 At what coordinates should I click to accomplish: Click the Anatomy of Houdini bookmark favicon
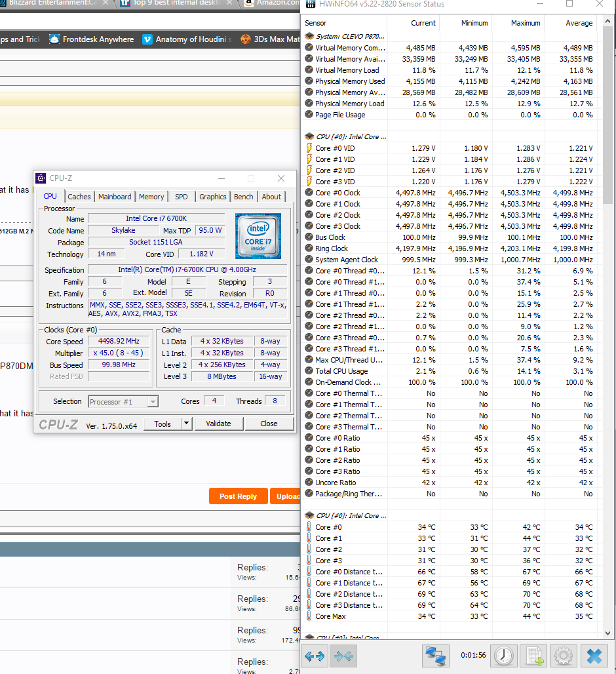(147, 39)
